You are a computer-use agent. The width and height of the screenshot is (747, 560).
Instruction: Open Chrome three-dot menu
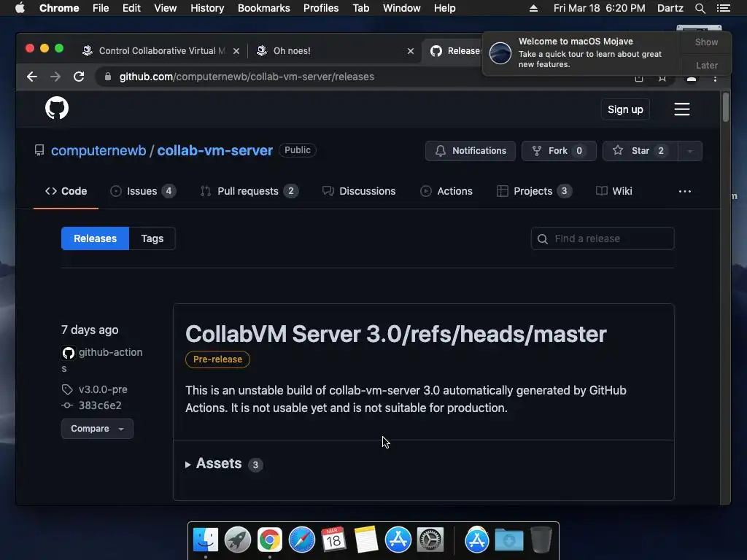[715, 78]
